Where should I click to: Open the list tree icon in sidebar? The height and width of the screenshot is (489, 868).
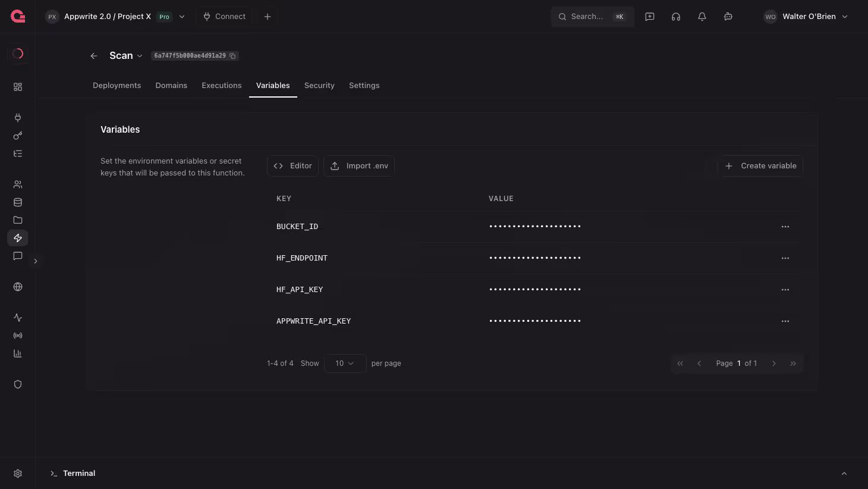point(18,153)
